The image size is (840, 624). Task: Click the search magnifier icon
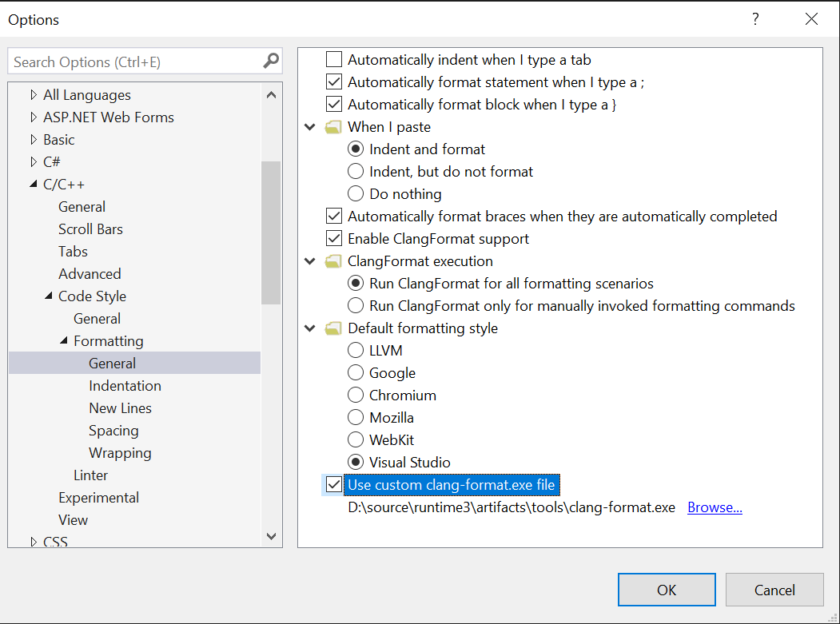pos(271,61)
